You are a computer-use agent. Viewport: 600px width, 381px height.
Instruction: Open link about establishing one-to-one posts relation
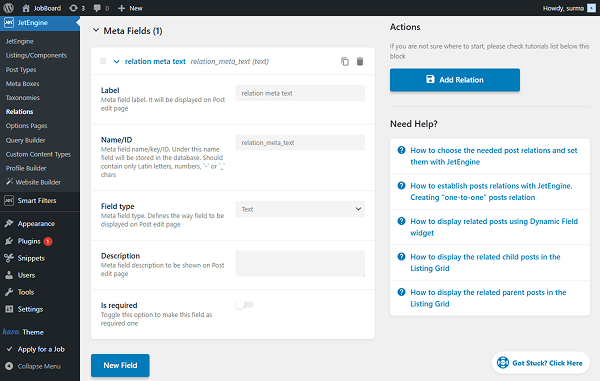(491, 191)
